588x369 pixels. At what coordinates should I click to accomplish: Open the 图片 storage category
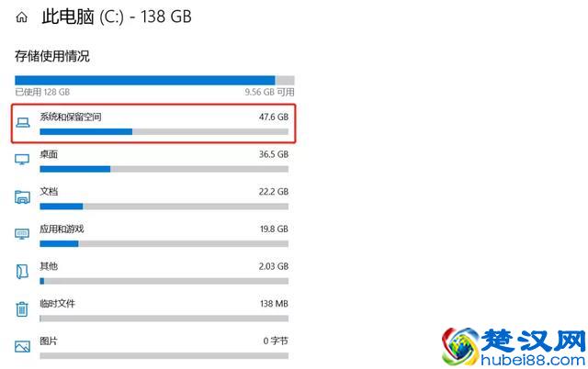point(50,341)
